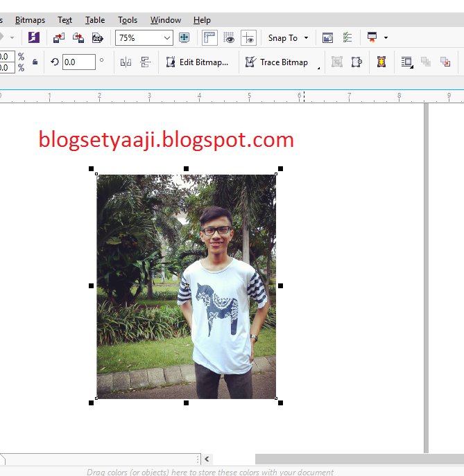
Task: Click the horizontal scrollbar track
Action: pyautogui.click(x=359, y=459)
